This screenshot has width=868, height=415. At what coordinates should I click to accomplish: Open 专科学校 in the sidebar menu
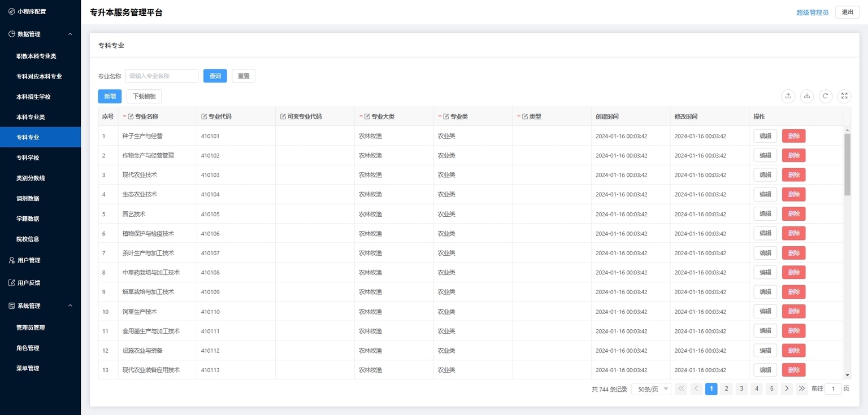pos(28,158)
